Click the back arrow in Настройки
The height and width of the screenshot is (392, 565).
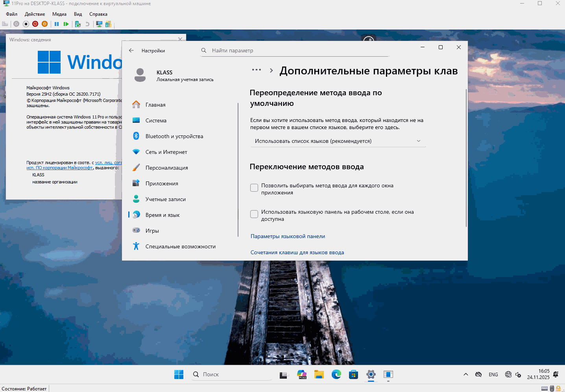(131, 50)
